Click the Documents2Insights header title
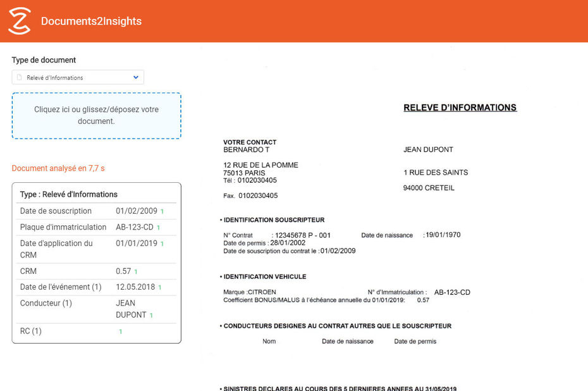This screenshot has height=391, width=588. click(91, 21)
